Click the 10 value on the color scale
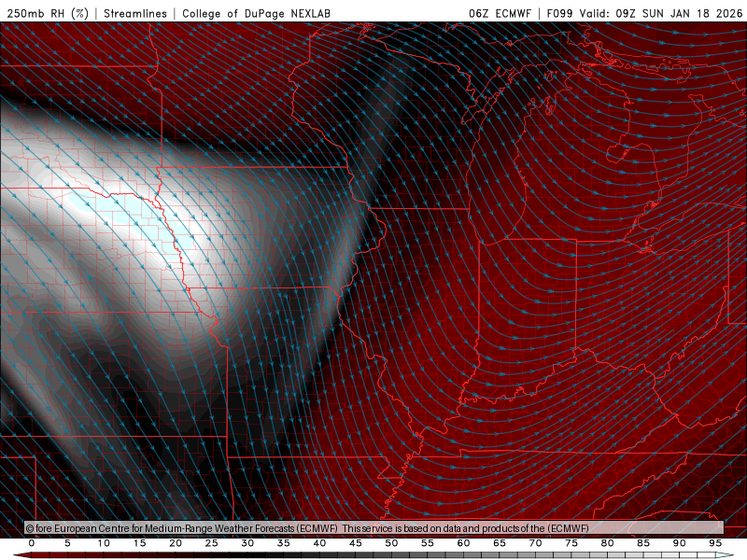 coord(104,543)
